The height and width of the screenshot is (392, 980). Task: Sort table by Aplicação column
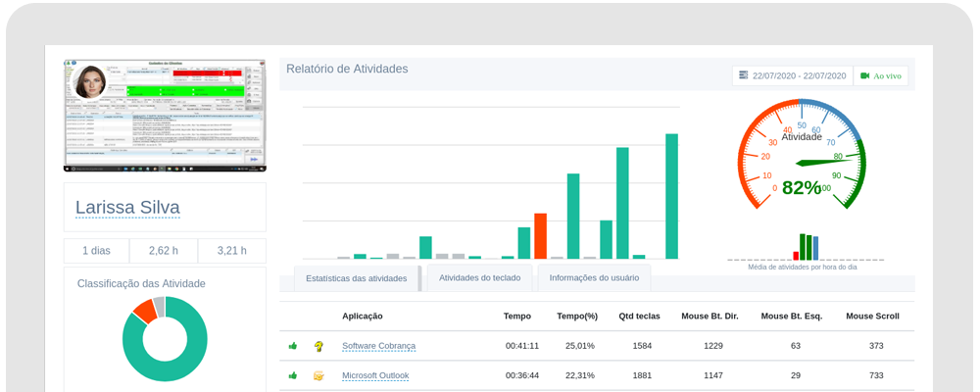coord(363,317)
